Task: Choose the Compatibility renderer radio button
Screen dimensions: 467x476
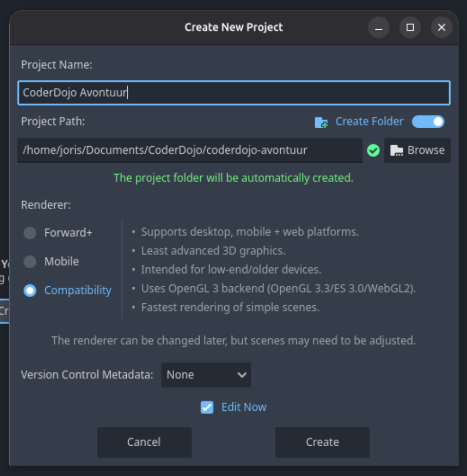Action: pos(30,290)
